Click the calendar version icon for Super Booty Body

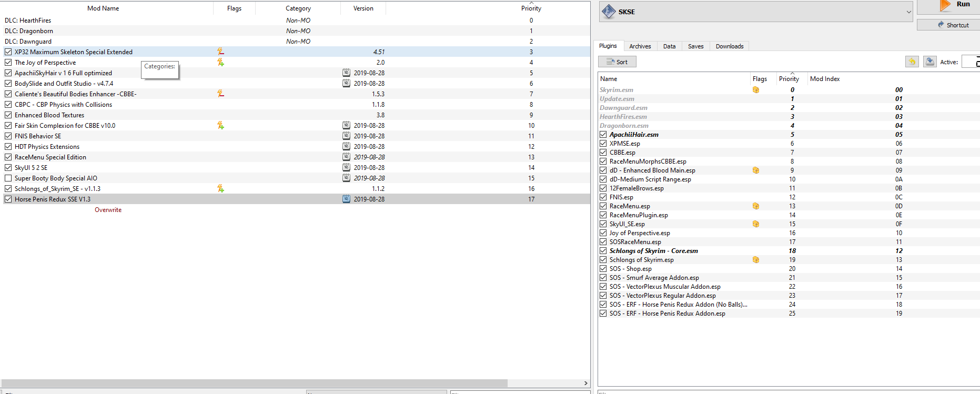(346, 178)
